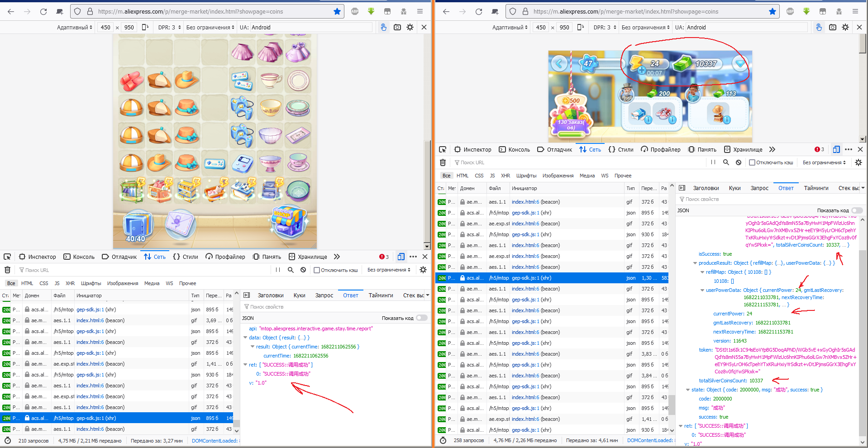Image resolution: width=868 pixels, height=448 pixels.
Task: Clear network requests with the right trash icon
Action: [443, 162]
